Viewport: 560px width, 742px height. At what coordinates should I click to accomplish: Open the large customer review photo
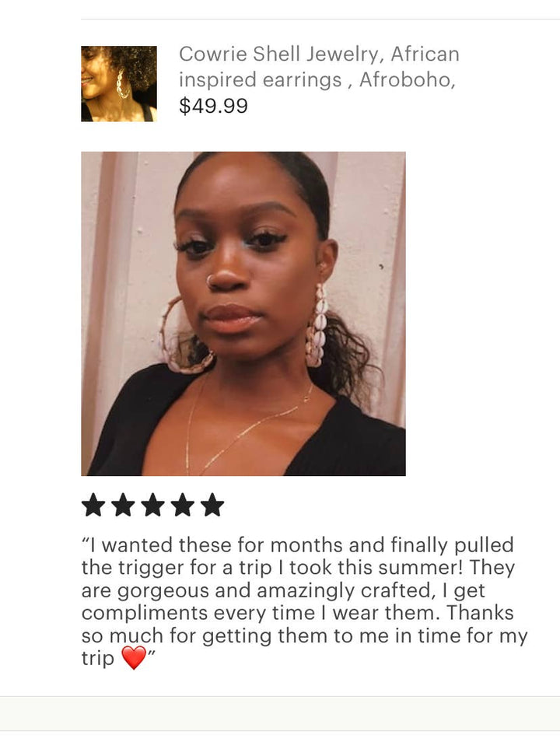click(243, 313)
